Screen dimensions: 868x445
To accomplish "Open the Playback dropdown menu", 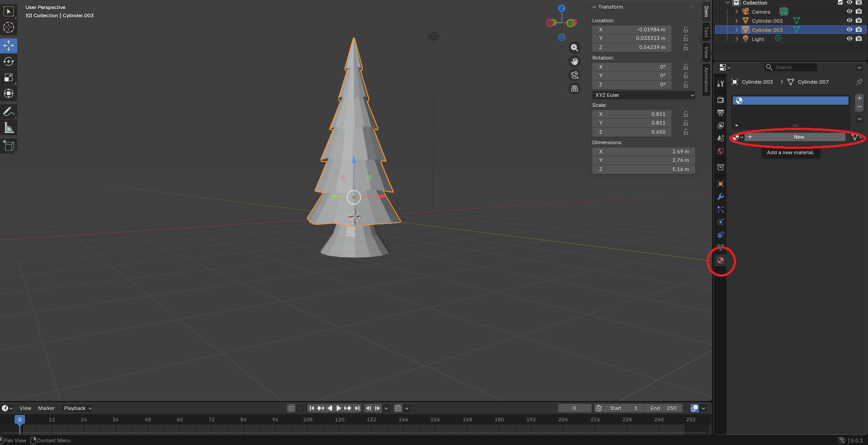I will click(x=78, y=408).
